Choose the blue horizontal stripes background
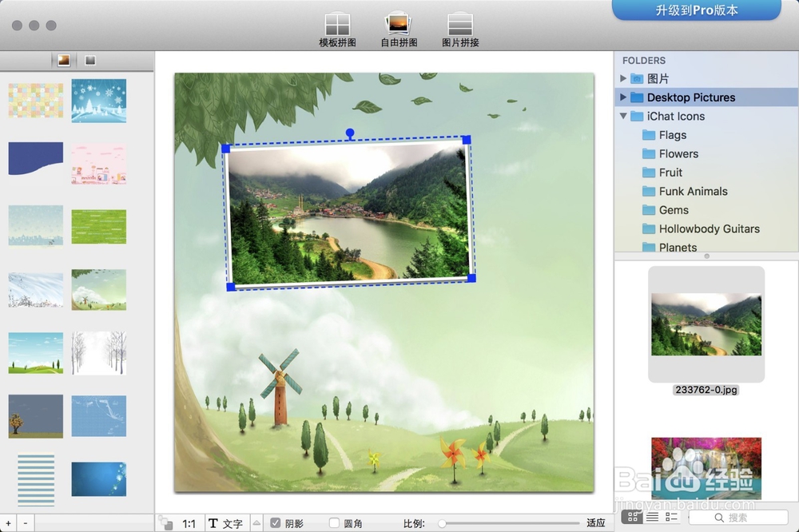Image resolution: width=799 pixels, height=532 pixels. point(36,479)
